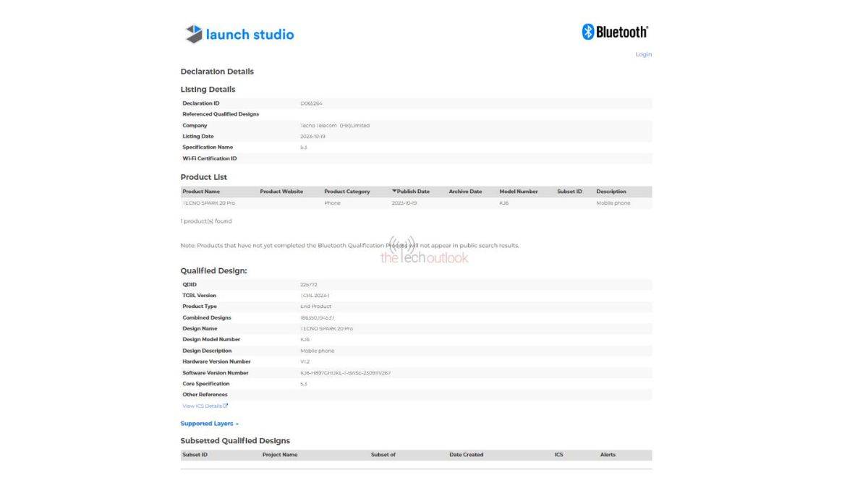868x488 pixels.
Task: Sort the Product List by Publish Date
Action: 411,192
